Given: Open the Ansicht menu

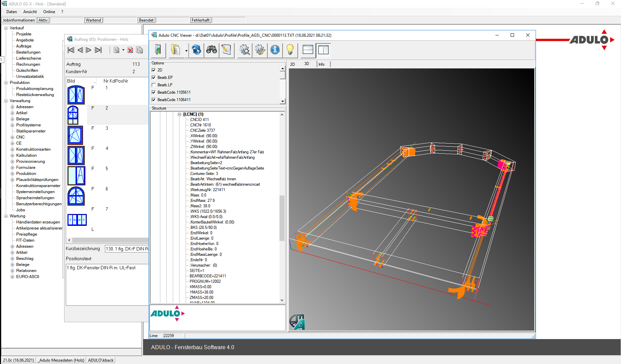Looking at the screenshot, I should pos(30,12).
